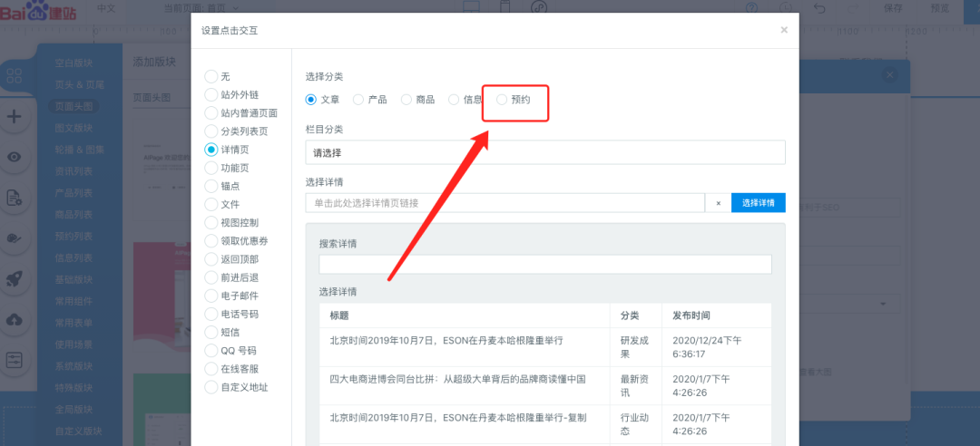Select 领取优惠券 radio option
This screenshot has width=980, height=446.
(211, 240)
